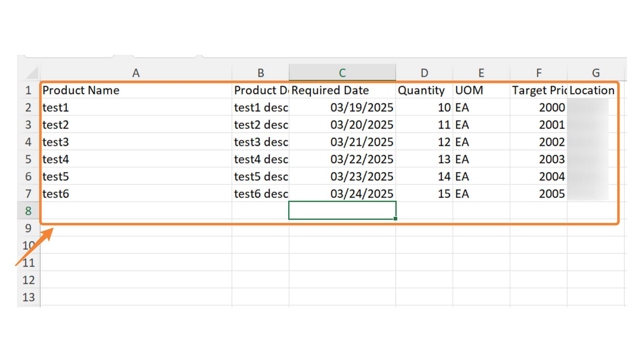Select the empty active cell C8
This screenshot has height=362, width=644.
(x=342, y=210)
